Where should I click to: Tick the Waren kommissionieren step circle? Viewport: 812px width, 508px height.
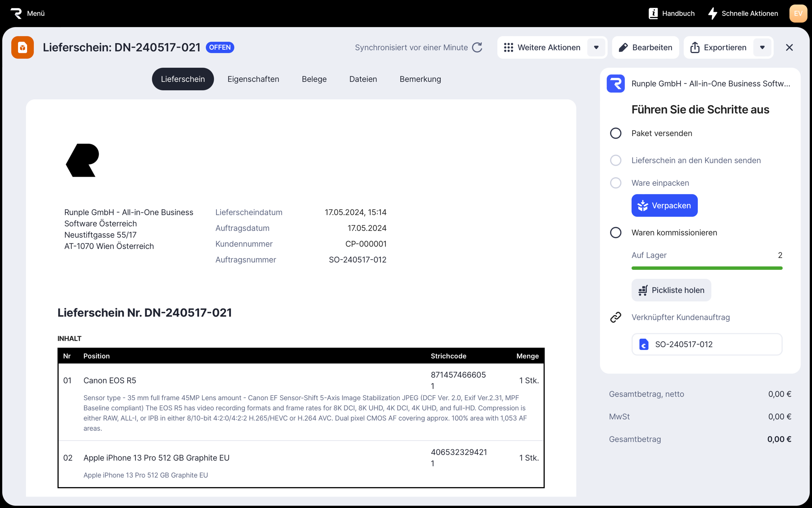pos(615,232)
